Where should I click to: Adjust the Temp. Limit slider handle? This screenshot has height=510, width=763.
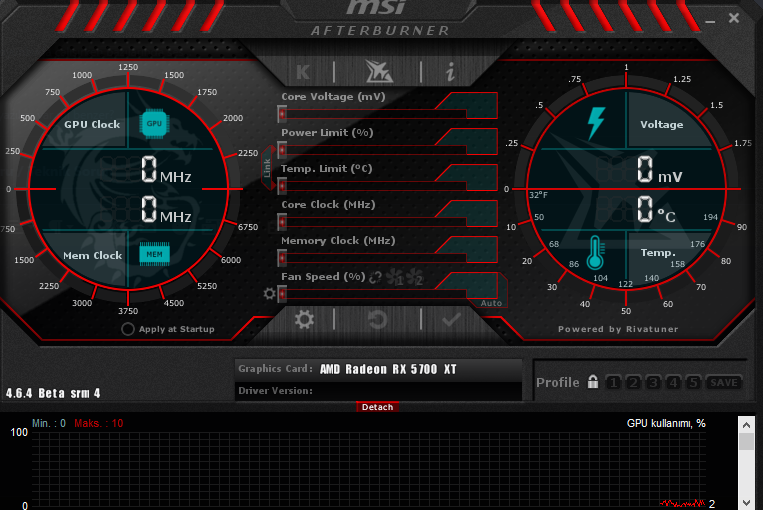(282, 186)
